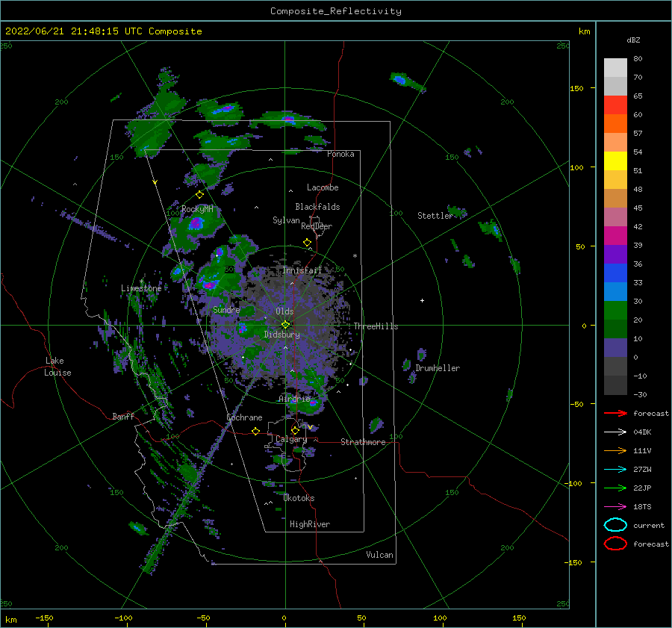This screenshot has width=672, height=628.
Task: Click the yellow diamond marker at Olds
Action: (285, 325)
